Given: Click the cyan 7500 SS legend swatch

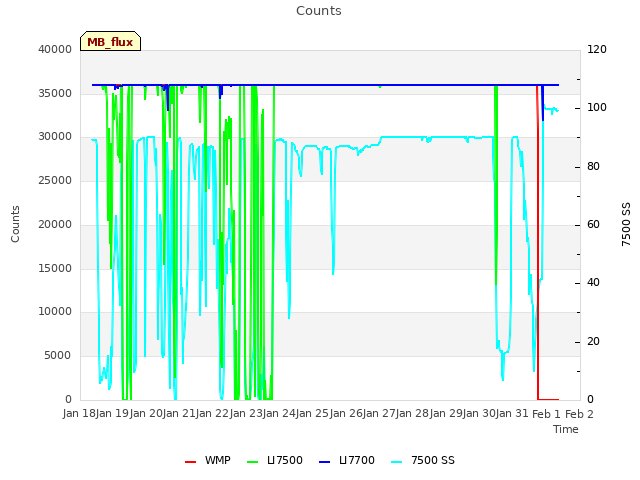Looking at the screenshot, I should click(x=397, y=462).
